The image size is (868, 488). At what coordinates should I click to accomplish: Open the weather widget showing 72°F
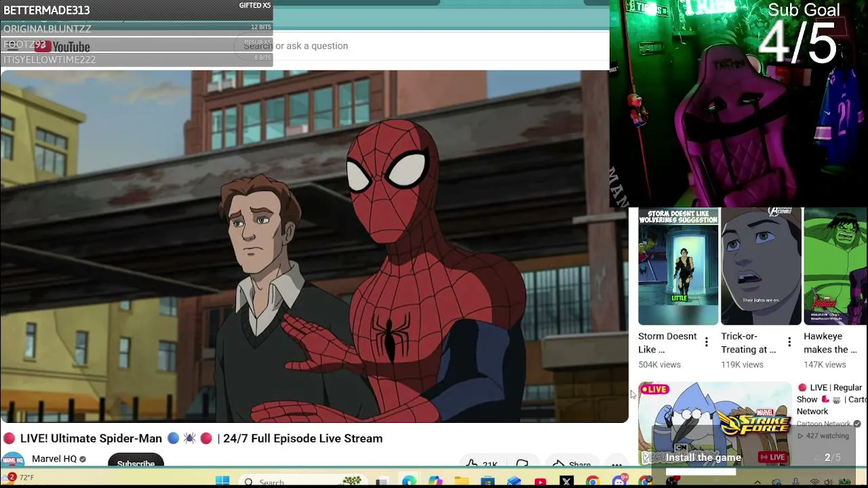(x=19, y=478)
